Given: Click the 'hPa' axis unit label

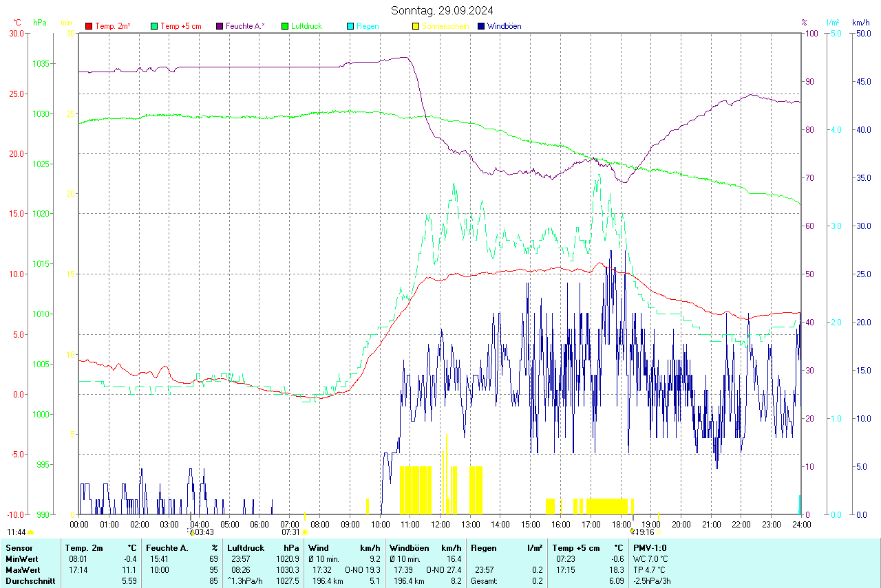Looking at the screenshot, I should [40, 22].
